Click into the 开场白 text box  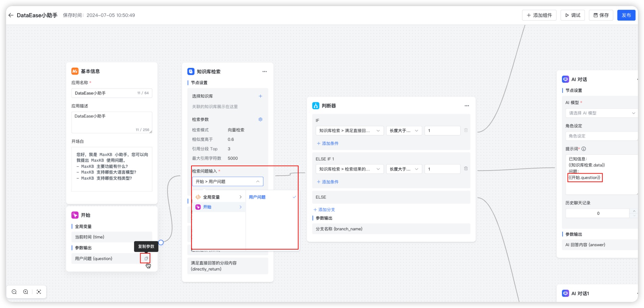click(x=111, y=169)
